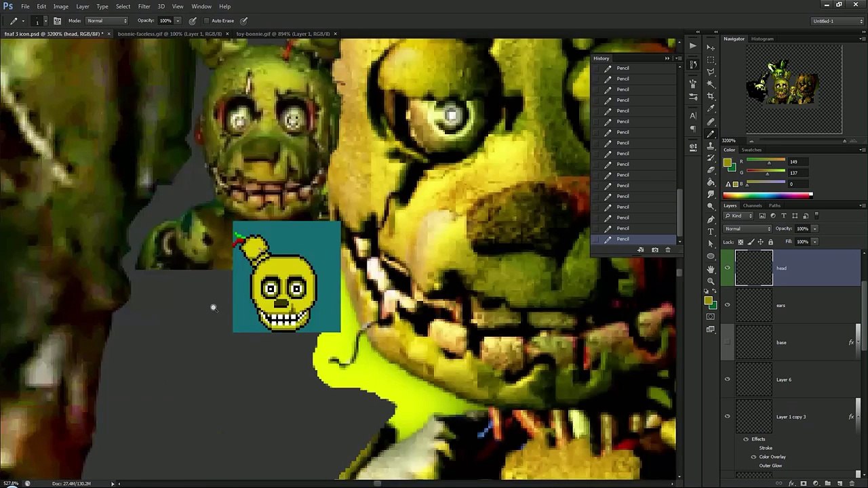Open the Select menu
Image resolution: width=868 pixels, height=488 pixels.
[x=123, y=6]
